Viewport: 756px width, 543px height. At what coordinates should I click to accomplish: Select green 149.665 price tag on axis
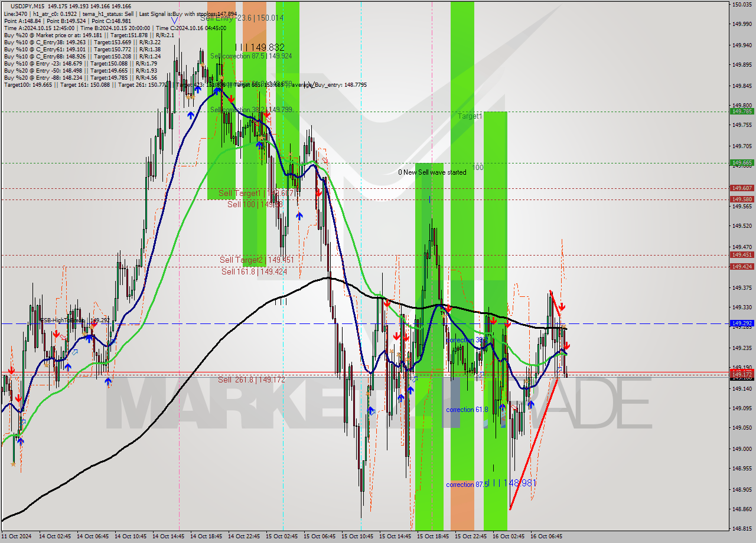(742, 162)
